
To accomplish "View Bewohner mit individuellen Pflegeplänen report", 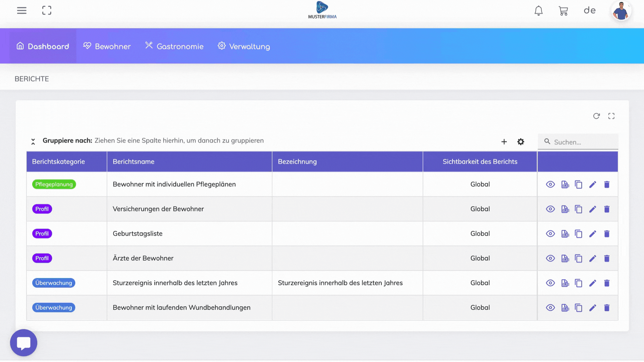I will (x=550, y=184).
